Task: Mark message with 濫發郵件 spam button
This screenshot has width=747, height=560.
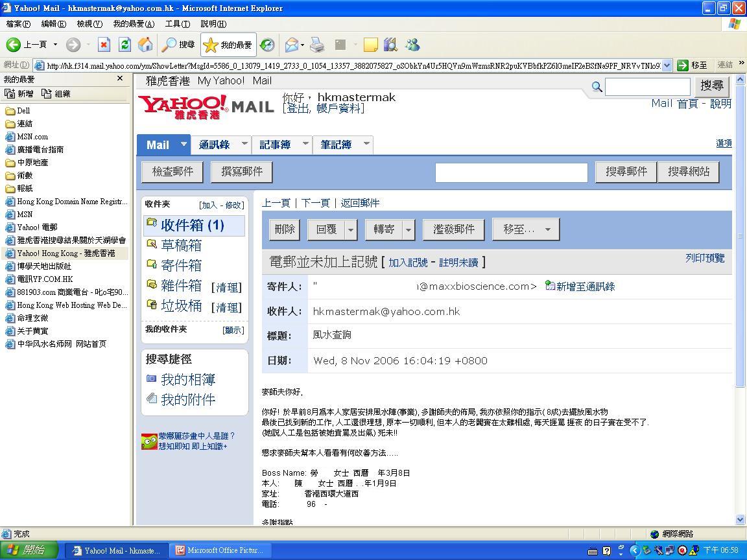Action: click(453, 230)
